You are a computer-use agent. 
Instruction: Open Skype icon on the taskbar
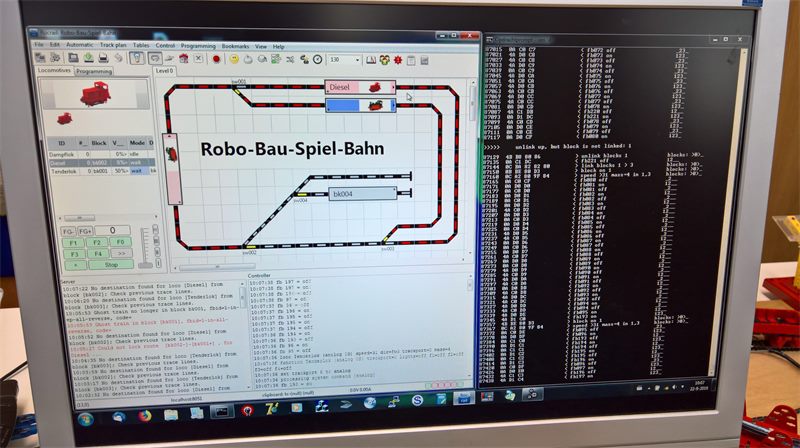417,401
